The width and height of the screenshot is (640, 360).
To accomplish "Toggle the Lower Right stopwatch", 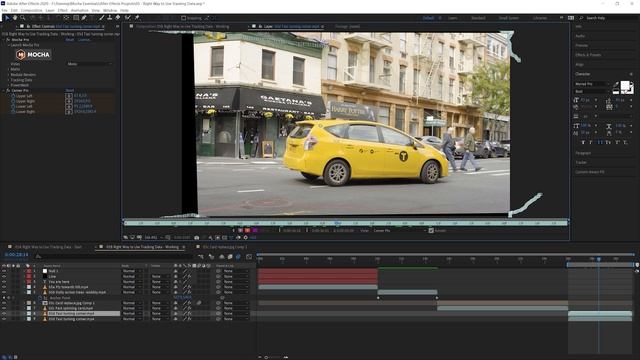I will tap(13, 111).
